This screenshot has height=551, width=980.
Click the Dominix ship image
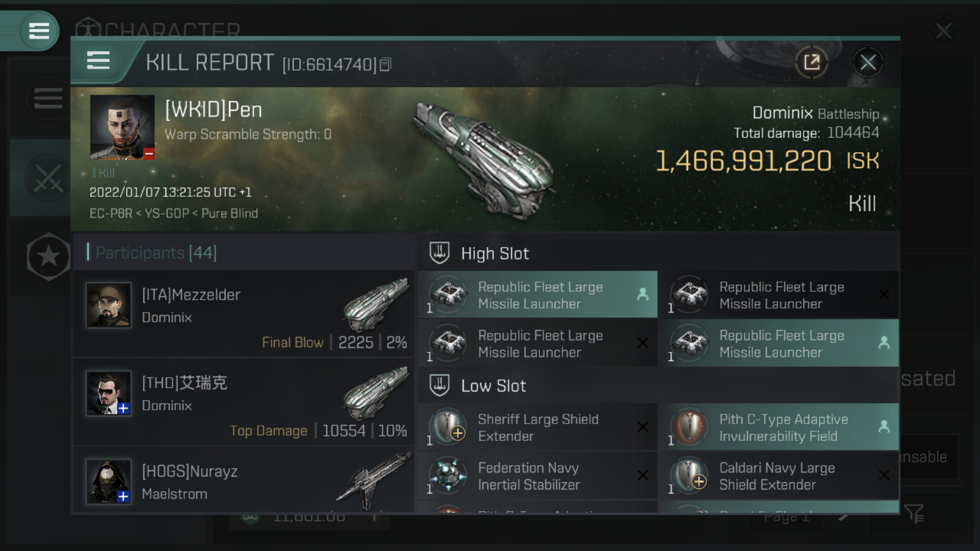484,160
